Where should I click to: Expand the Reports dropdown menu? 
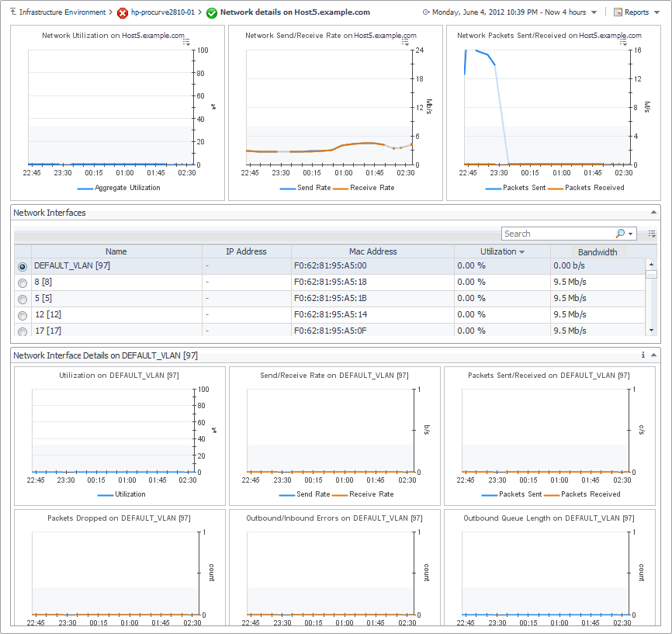click(x=656, y=12)
